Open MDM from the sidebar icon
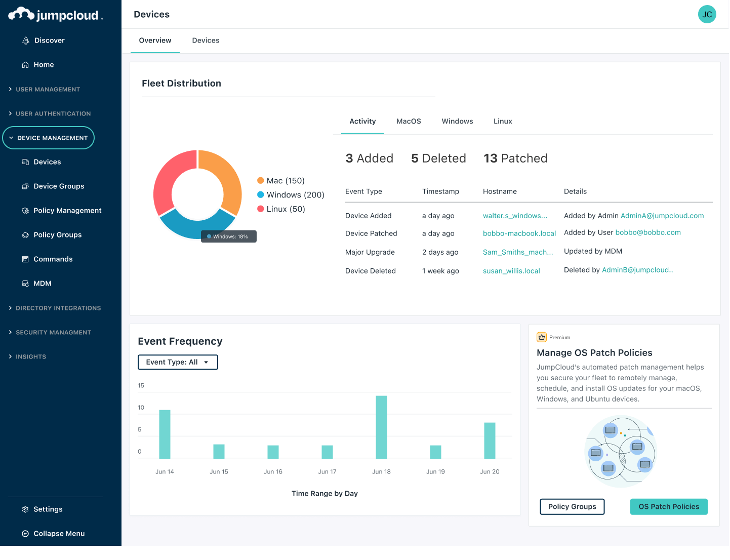 pyautogui.click(x=25, y=283)
